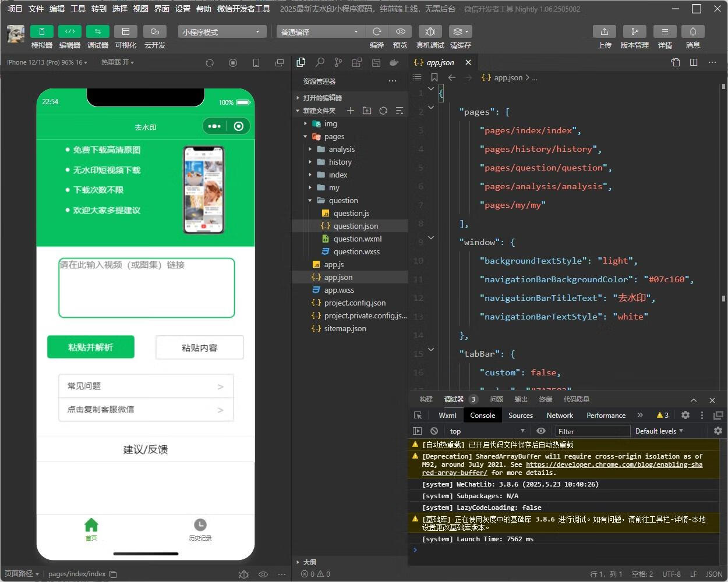Open the search icon in sidebar
This screenshot has width=728, height=582.
[320, 62]
